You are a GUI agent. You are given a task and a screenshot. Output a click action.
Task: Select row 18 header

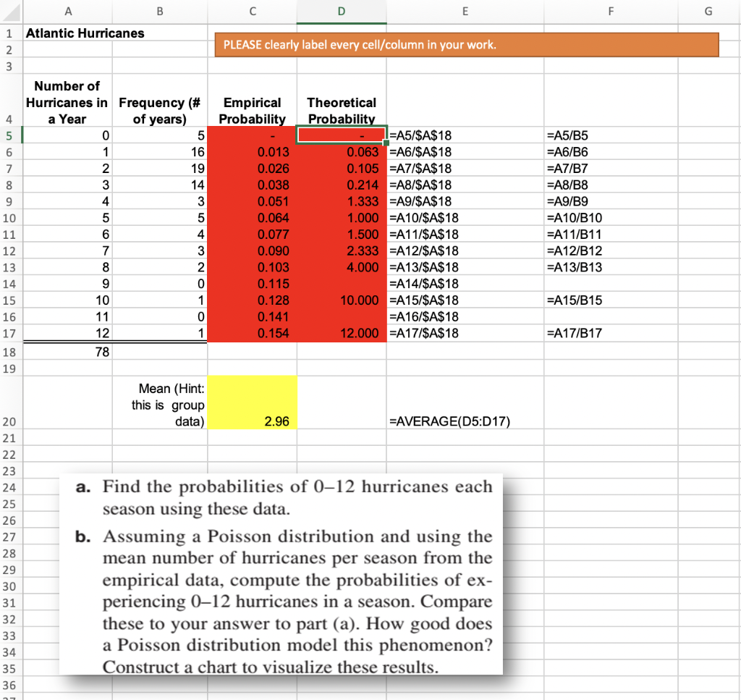coord(12,352)
